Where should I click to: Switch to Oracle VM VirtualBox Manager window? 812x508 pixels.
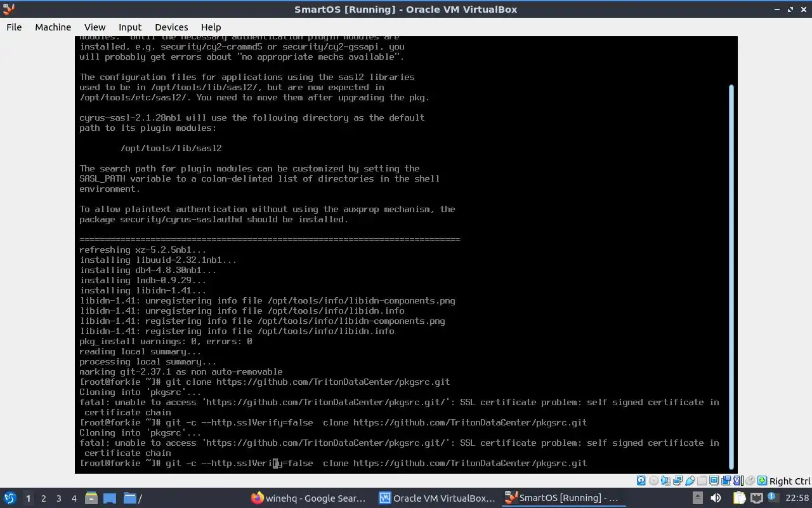(437, 498)
